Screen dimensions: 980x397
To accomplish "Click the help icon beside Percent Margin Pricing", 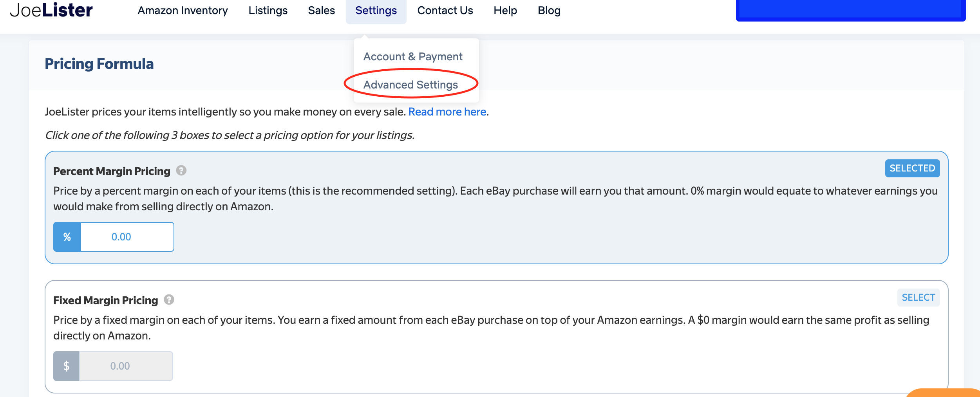I will 181,170.
